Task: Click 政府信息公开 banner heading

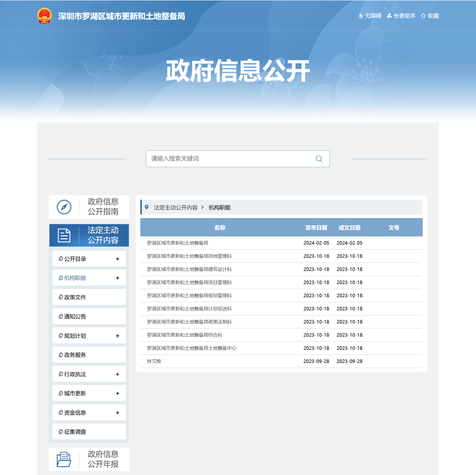Action: point(238,71)
